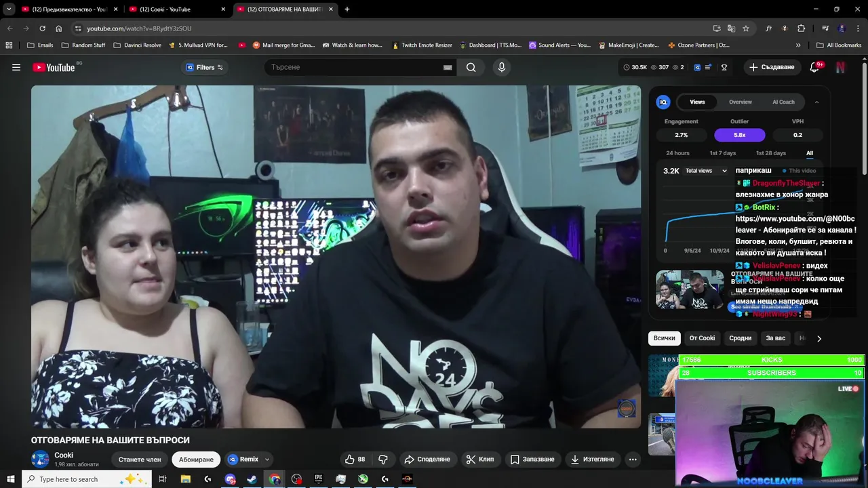Viewport: 868px width, 488px height.
Task: Click the Изтегляне download button
Action: (593, 460)
